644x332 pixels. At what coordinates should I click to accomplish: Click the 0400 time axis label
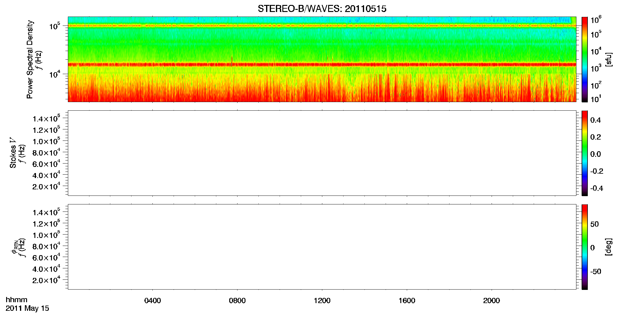click(x=152, y=301)
